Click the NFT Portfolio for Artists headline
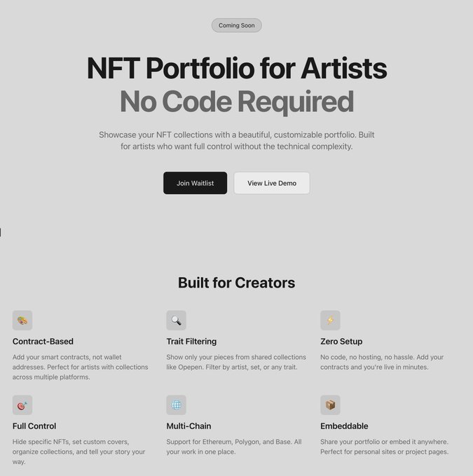This screenshot has height=476, width=473. (236, 69)
